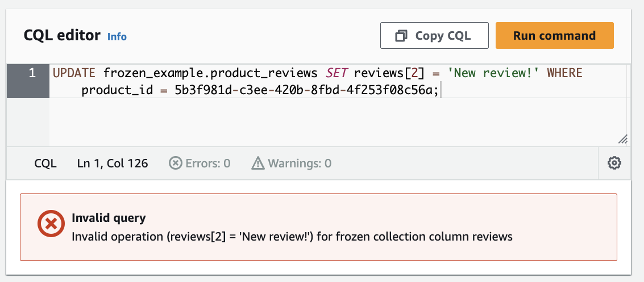Click the copy icon beside Copy CQL
The width and height of the screenshot is (644, 282).
pyautogui.click(x=401, y=36)
